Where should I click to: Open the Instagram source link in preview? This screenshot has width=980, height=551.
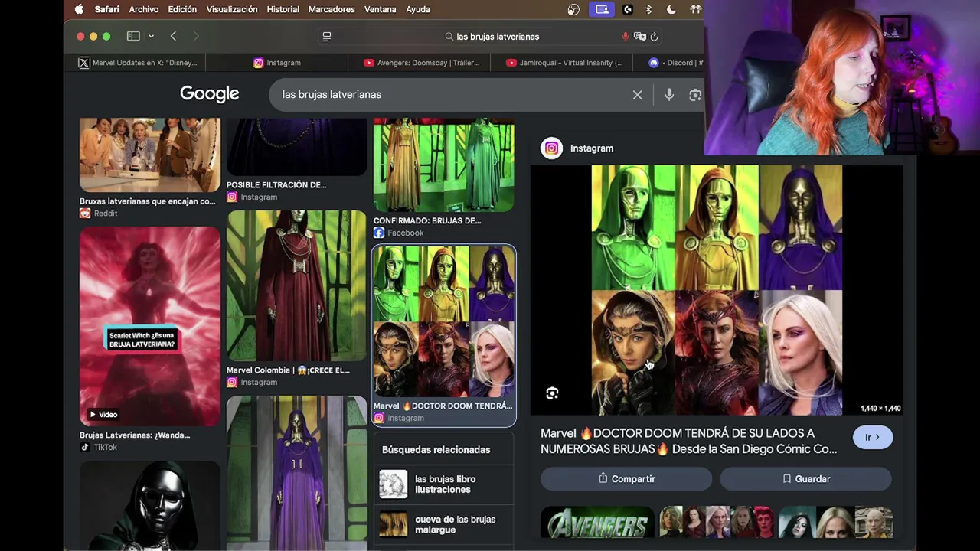pos(592,148)
